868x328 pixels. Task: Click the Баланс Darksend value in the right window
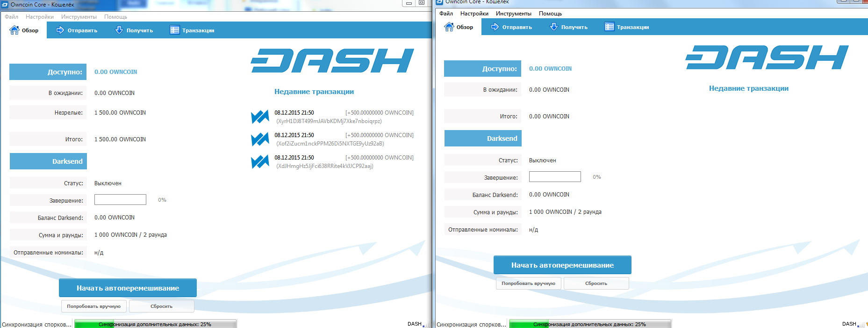pyautogui.click(x=549, y=195)
